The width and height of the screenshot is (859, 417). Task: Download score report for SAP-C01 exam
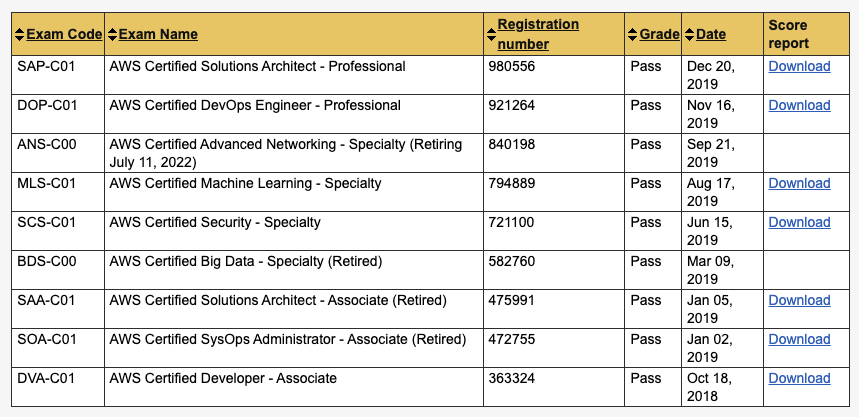point(799,67)
